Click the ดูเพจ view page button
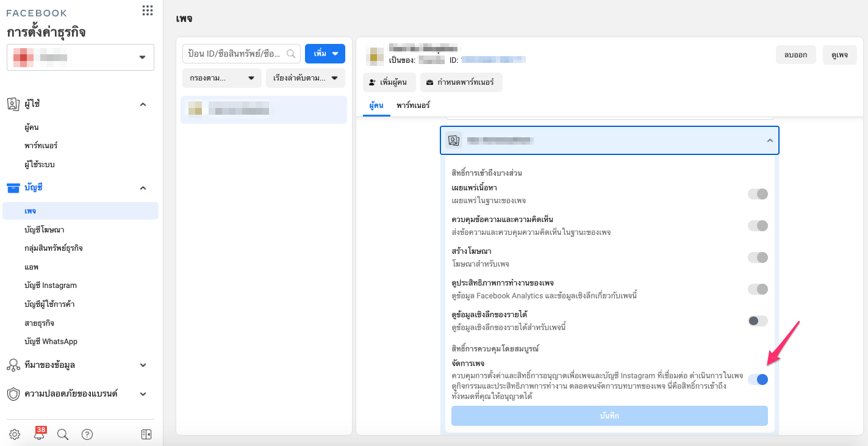Viewport: 868px width, 446px height. point(840,55)
